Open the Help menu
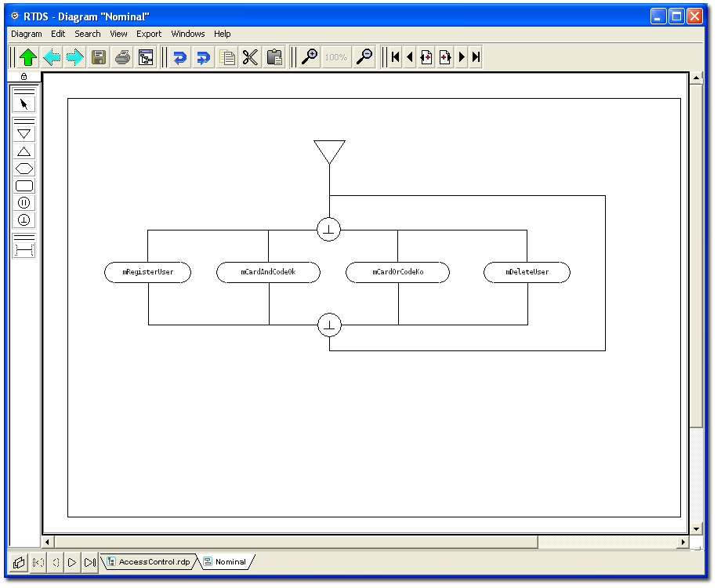Image resolution: width=721 pixels, height=588 pixels. point(223,34)
